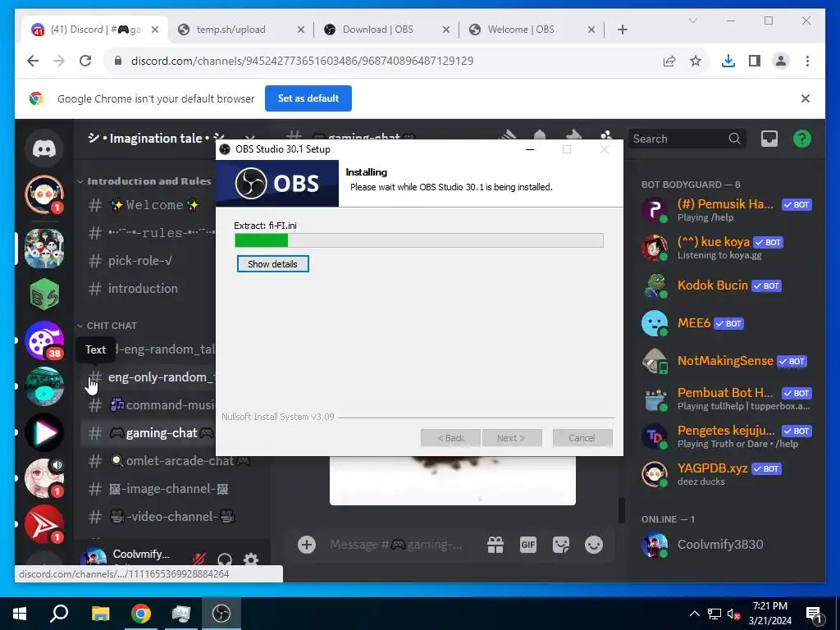Open the emoji picker smiley
Screen dimensions: 840x630
[594, 545]
